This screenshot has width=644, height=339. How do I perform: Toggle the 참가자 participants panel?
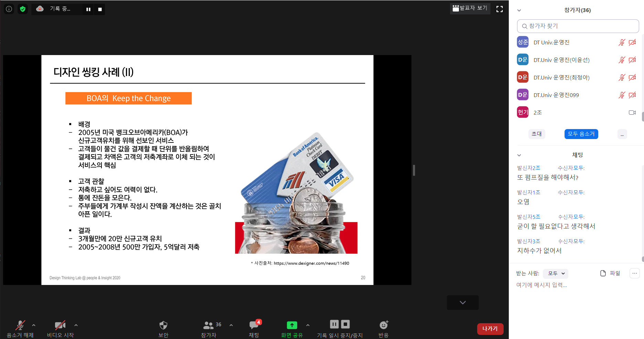click(208, 325)
